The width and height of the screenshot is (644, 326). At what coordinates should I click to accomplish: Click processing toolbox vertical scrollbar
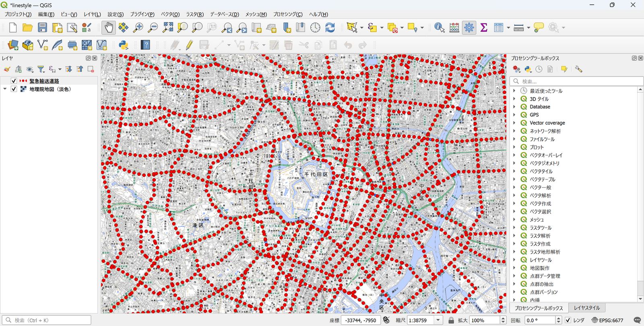click(640, 194)
